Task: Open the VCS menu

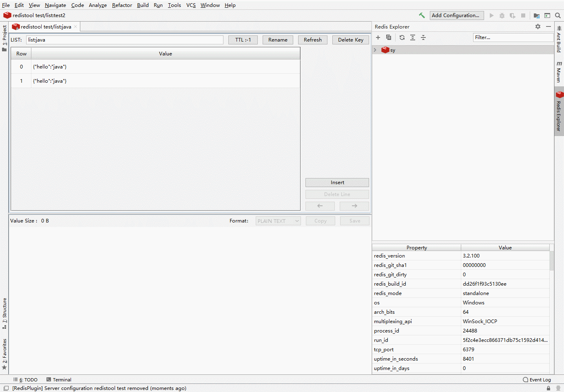Action: coord(191,5)
